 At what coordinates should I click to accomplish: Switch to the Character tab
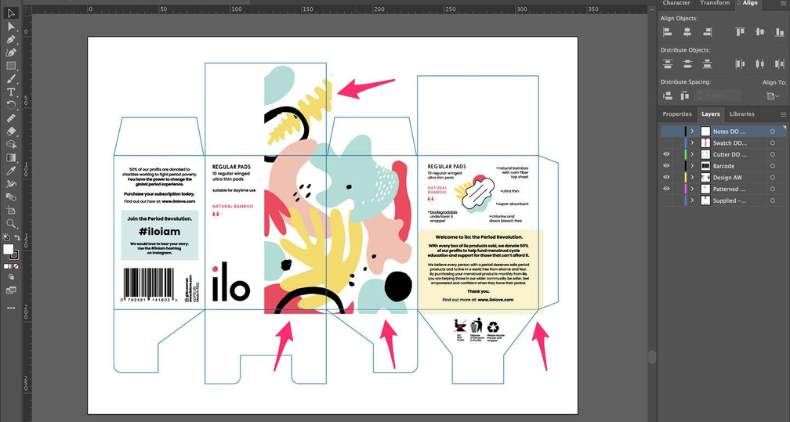click(x=676, y=3)
